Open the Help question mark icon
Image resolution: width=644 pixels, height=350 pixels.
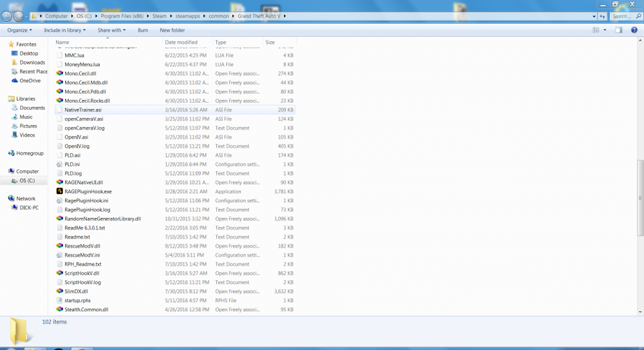tap(634, 30)
